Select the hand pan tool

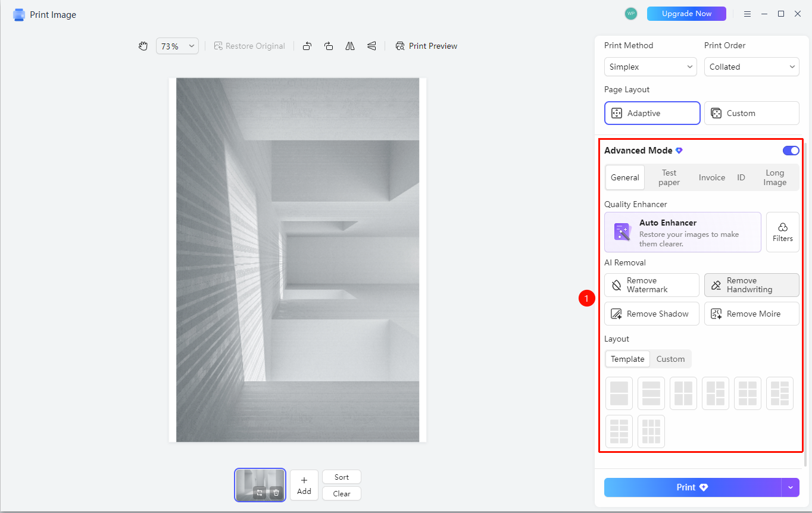(x=143, y=46)
